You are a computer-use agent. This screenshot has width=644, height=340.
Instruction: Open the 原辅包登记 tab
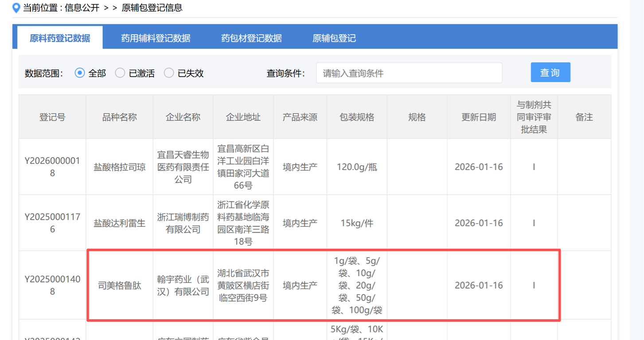pyautogui.click(x=334, y=38)
